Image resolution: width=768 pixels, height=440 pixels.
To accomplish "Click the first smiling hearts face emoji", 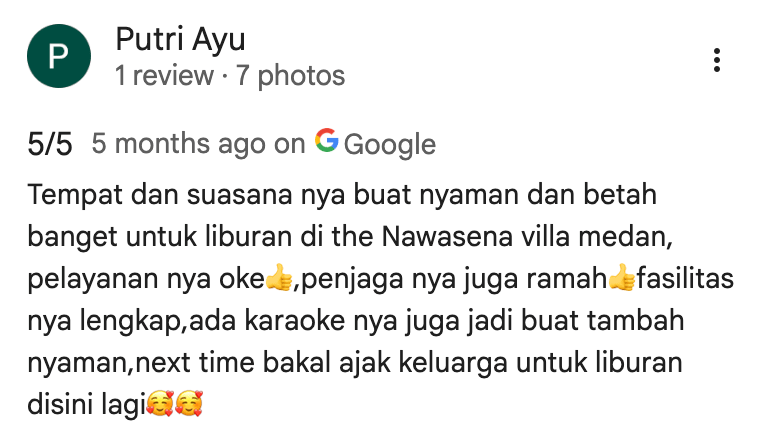I will [x=160, y=403].
